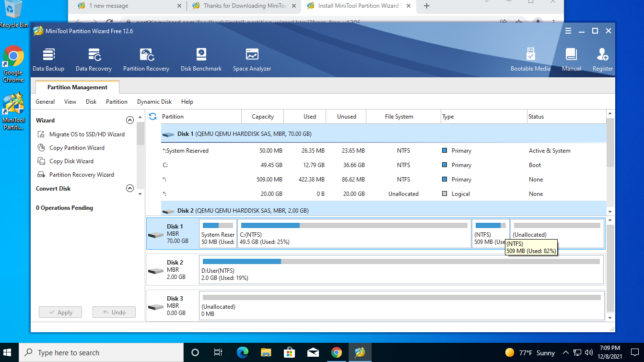
Task: Open the taskbar clock and date
Action: pos(609,352)
